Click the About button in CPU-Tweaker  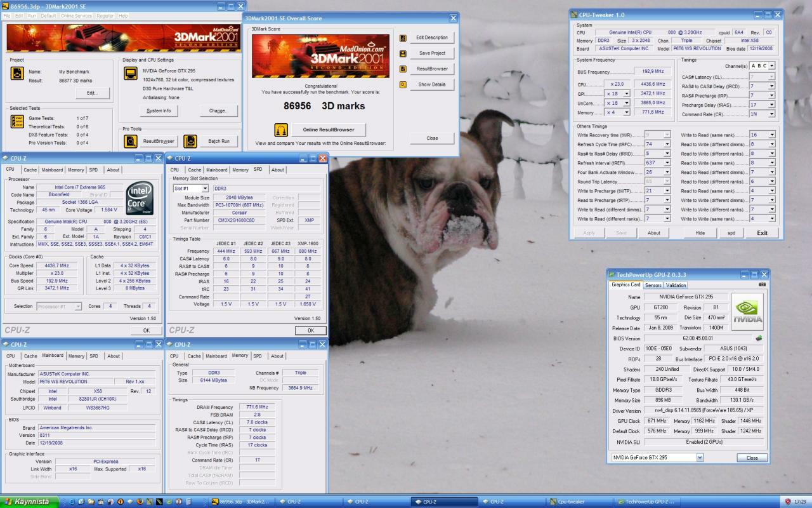(x=654, y=232)
